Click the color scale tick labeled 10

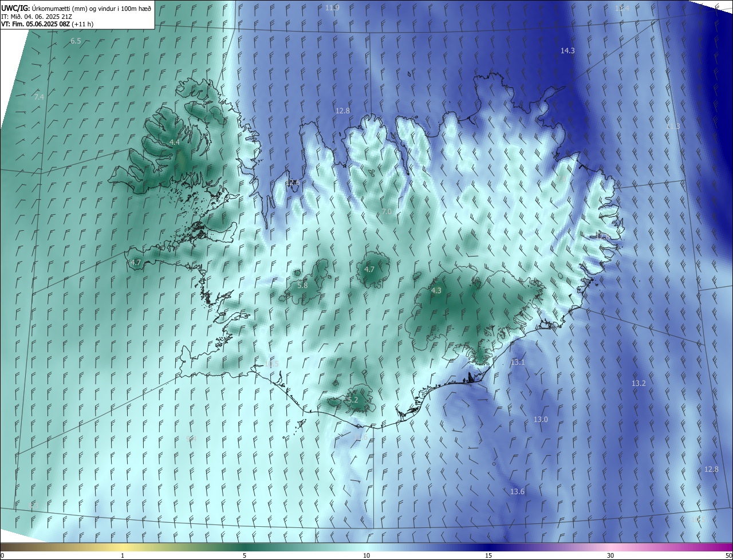[366, 556]
